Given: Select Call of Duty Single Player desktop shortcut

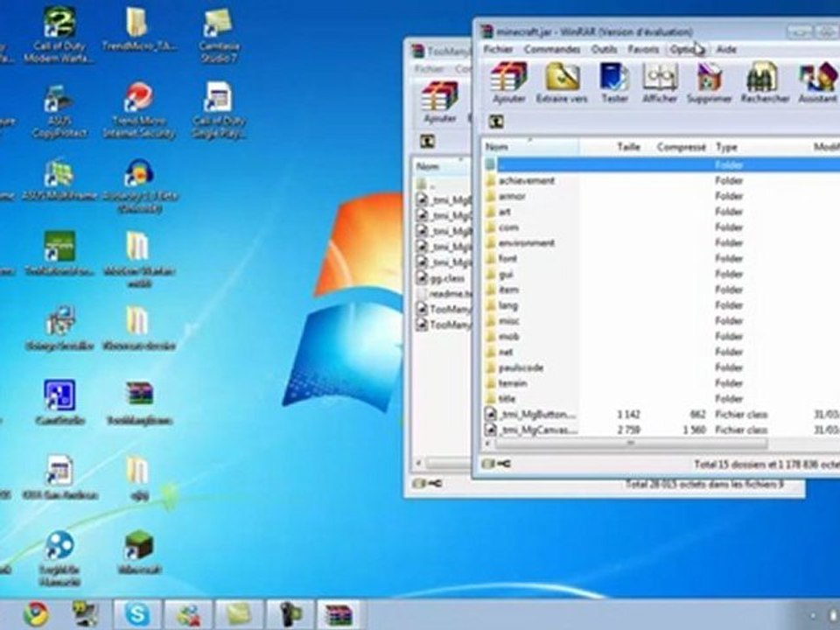Looking at the screenshot, I should [219, 110].
